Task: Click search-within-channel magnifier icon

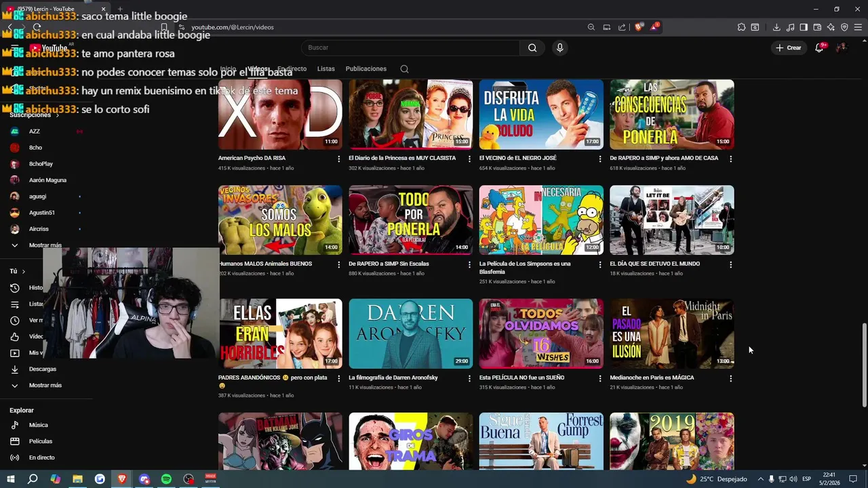Action: [x=404, y=68]
